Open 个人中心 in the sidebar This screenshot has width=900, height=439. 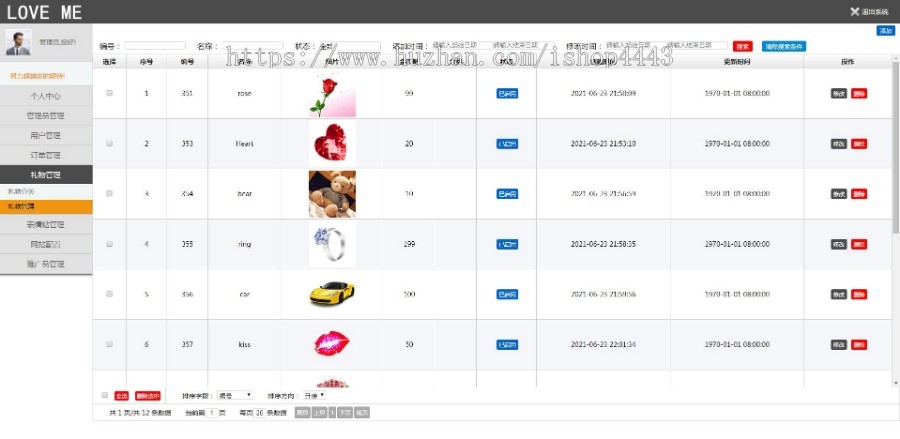click(x=46, y=96)
